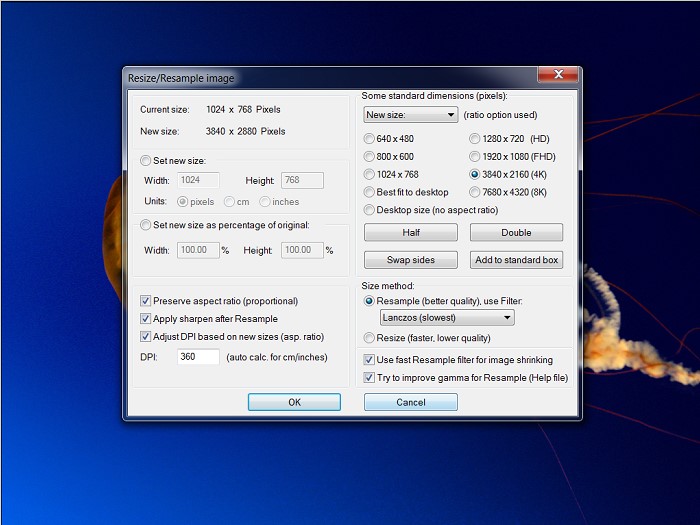Click the Double button

(x=517, y=233)
